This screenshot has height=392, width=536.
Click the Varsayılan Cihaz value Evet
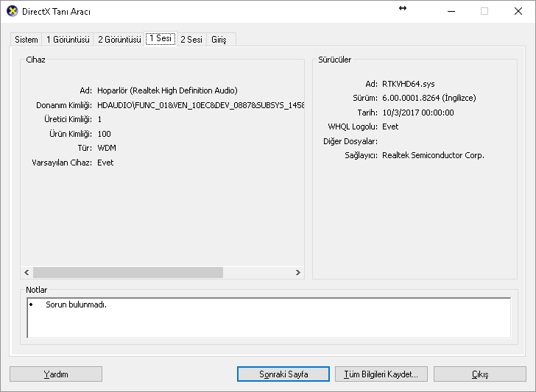tap(105, 163)
